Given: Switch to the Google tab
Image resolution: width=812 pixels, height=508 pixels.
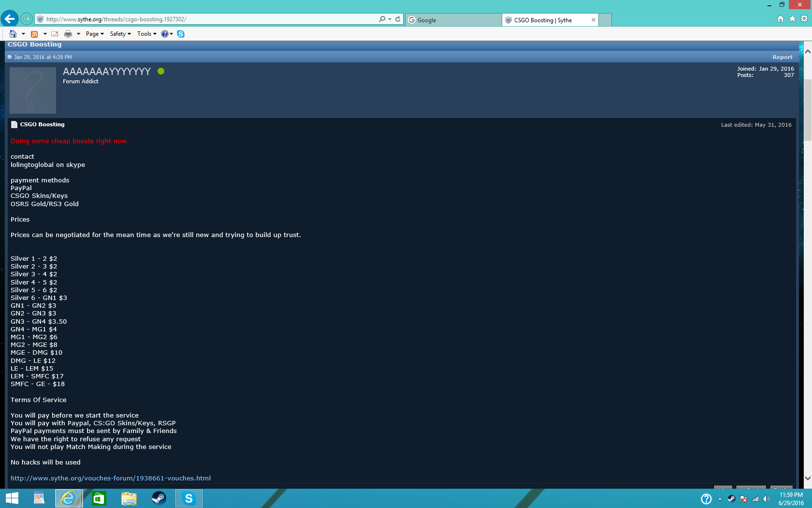Looking at the screenshot, I should (x=453, y=20).
